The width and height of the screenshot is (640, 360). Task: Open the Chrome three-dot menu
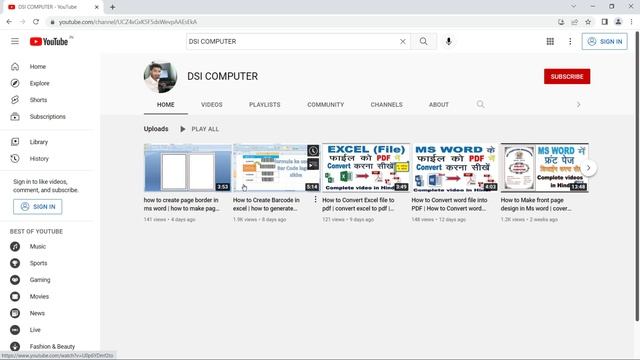631,22
